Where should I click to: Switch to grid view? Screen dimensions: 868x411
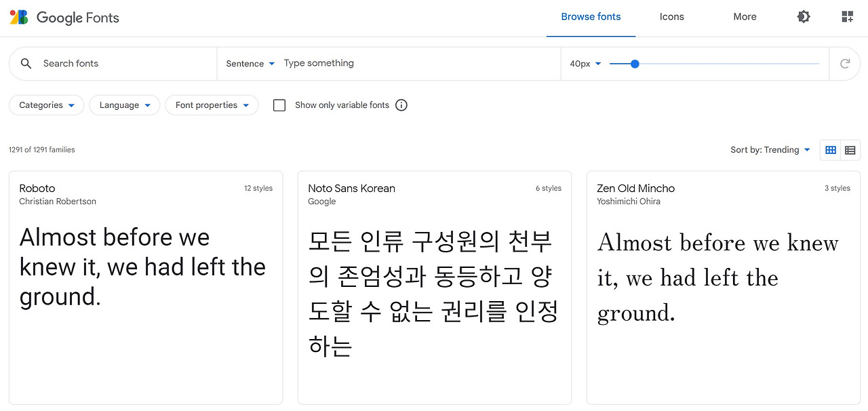tap(831, 150)
